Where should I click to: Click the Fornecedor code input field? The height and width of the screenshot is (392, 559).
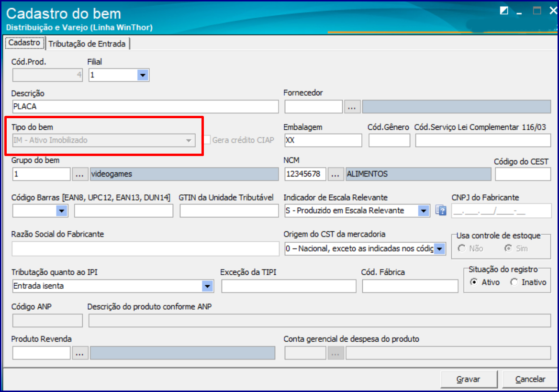coord(313,107)
